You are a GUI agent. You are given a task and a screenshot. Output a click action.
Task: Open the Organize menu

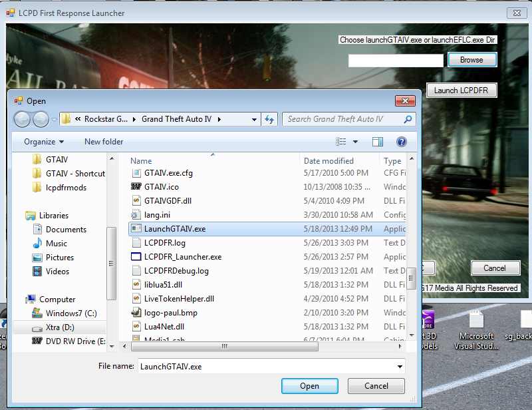click(44, 142)
